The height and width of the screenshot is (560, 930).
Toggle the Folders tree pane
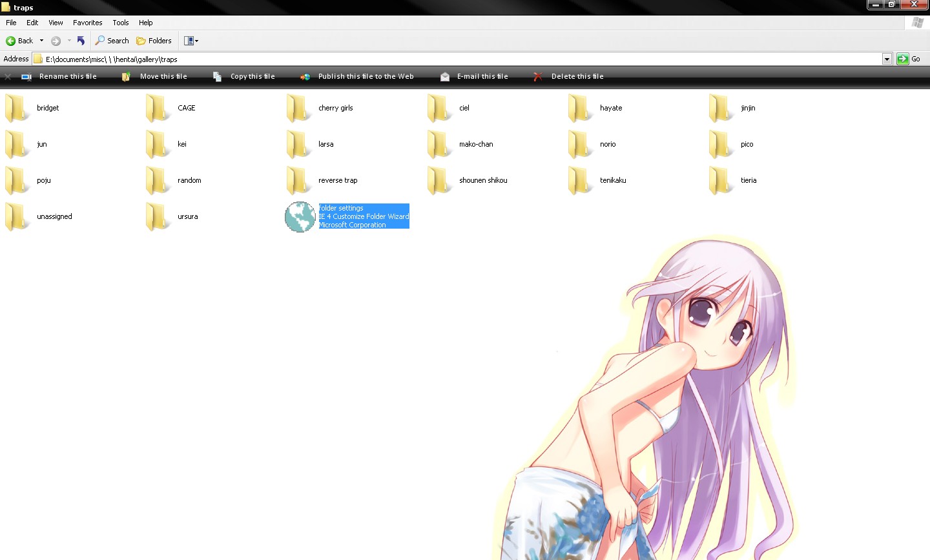(x=154, y=41)
